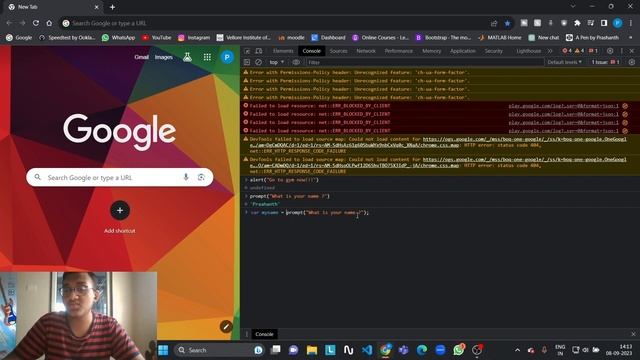Image resolution: width=640 pixels, height=360 pixels.
Task: Open the Default levels dropdown
Action: [x=564, y=62]
